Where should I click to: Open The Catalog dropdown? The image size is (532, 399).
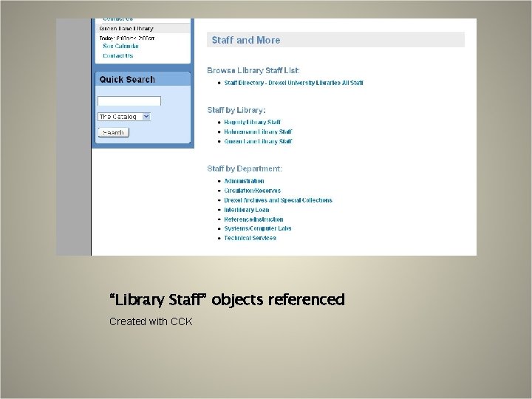pyautogui.click(x=124, y=117)
